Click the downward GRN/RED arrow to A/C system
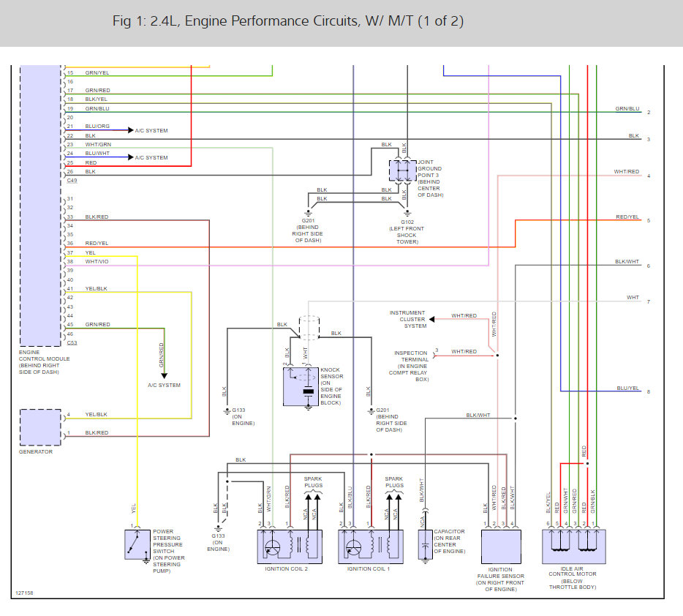The image size is (683, 616). pyautogui.click(x=165, y=375)
